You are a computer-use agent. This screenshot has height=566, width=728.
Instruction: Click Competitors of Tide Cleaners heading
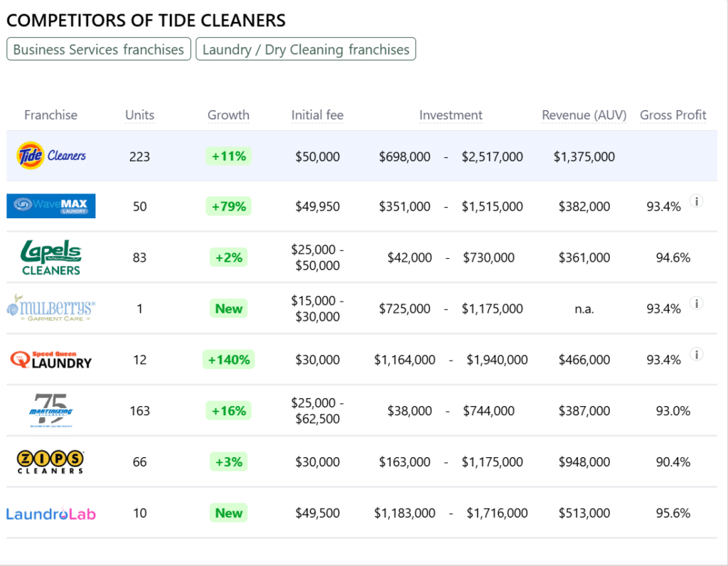(x=146, y=21)
